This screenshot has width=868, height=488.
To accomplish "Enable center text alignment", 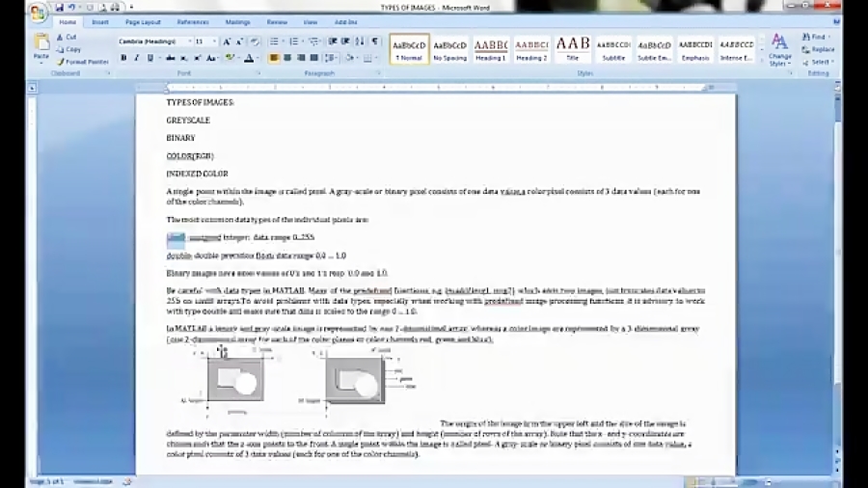I will [x=287, y=58].
